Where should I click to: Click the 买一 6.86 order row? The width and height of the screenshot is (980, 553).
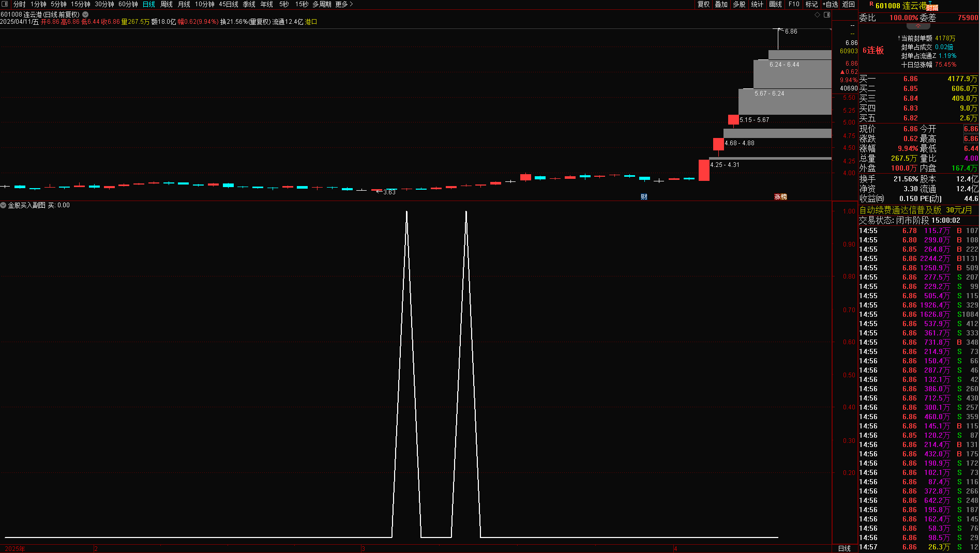point(918,79)
